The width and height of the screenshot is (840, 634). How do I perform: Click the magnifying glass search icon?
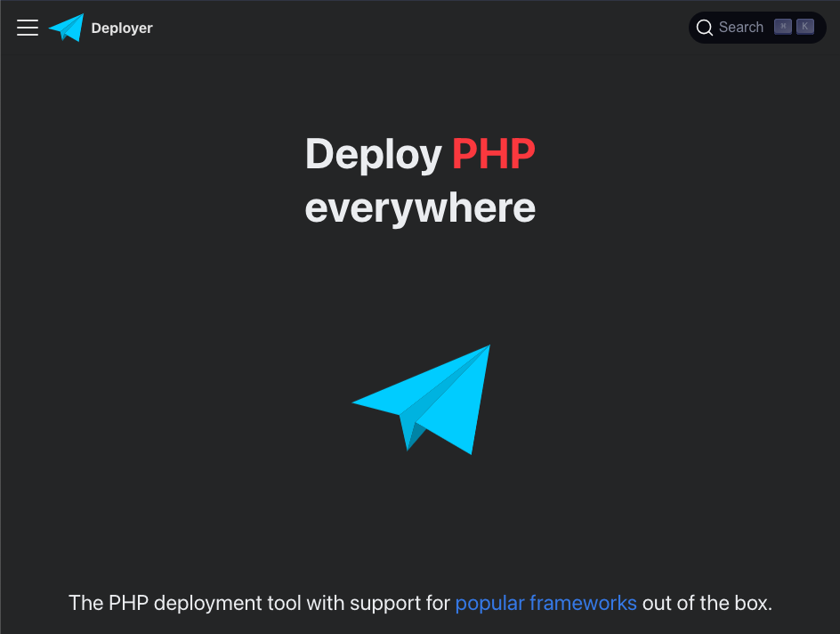coord(705,28)
